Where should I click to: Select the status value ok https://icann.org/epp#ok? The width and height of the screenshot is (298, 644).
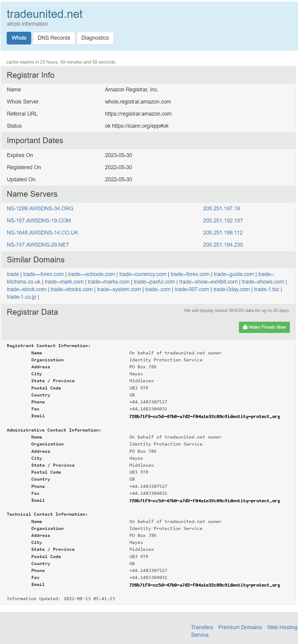click(137, 126)
